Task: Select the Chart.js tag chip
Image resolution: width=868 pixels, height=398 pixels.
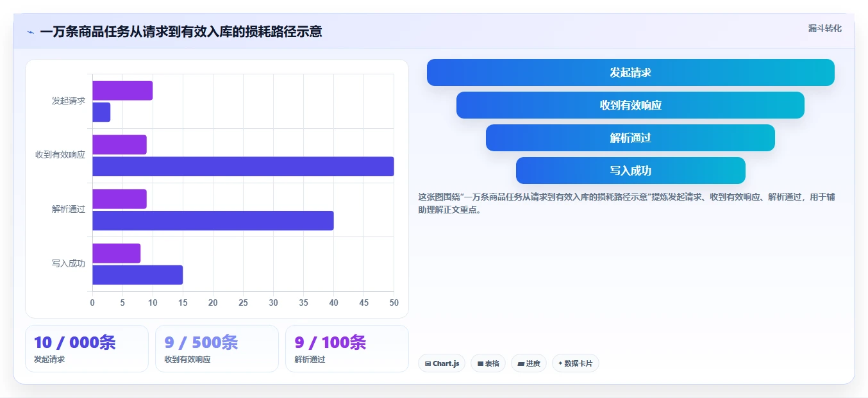Action: click(442, 363)
